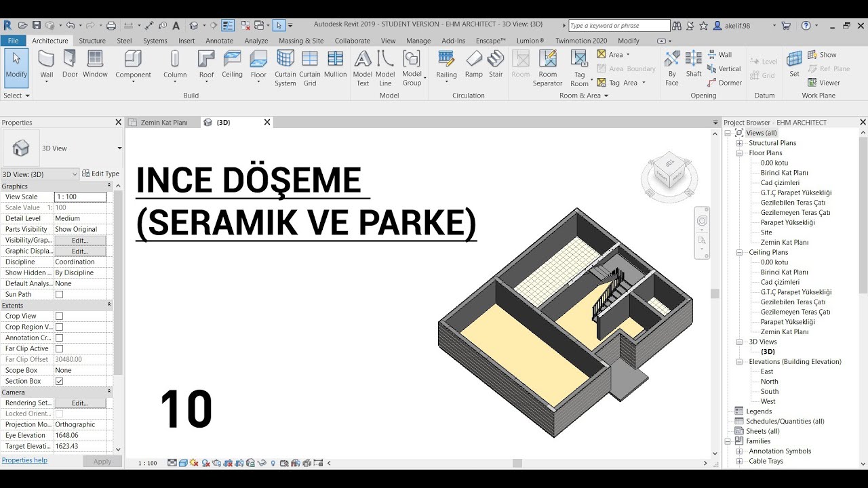868x488 pixels.
Task: Edit Graphic Display Options
Action: pos(80,251)
